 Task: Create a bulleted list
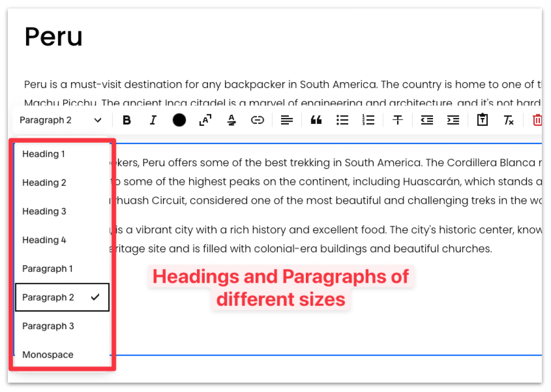pyautogui.click(x=342, y=120)
